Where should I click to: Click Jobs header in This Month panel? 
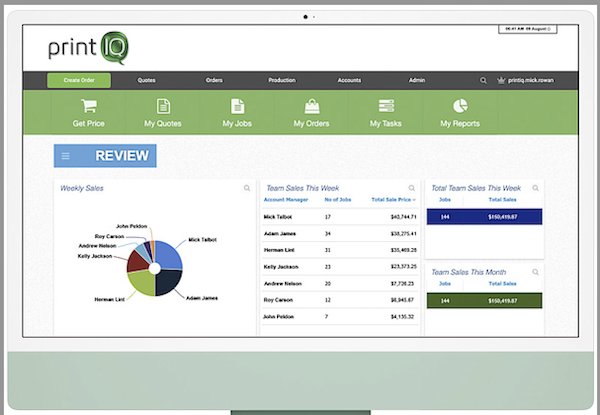[x=445, y=284]
